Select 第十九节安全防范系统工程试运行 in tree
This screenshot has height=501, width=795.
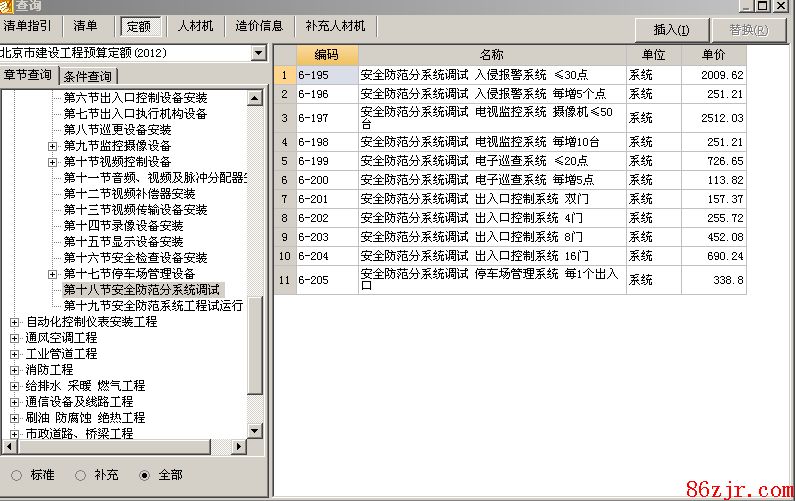(153, 305)
